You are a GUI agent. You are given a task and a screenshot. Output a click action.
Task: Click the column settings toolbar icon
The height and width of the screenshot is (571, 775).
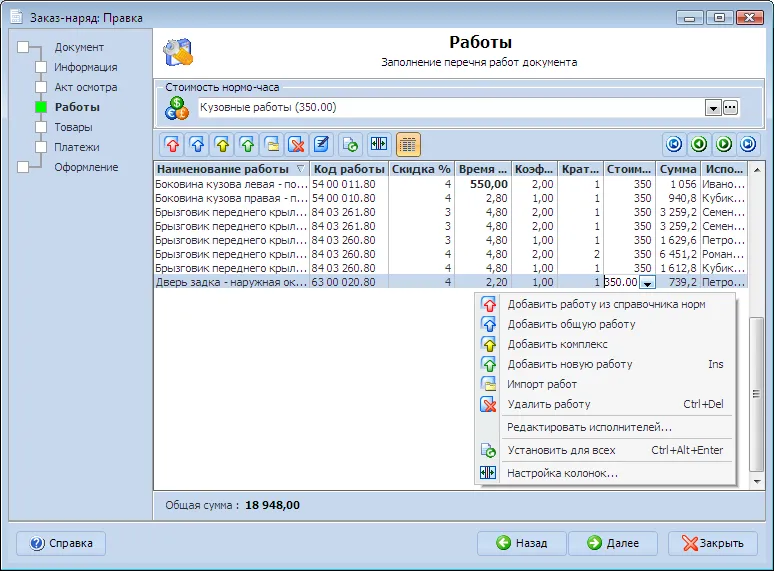379,145
